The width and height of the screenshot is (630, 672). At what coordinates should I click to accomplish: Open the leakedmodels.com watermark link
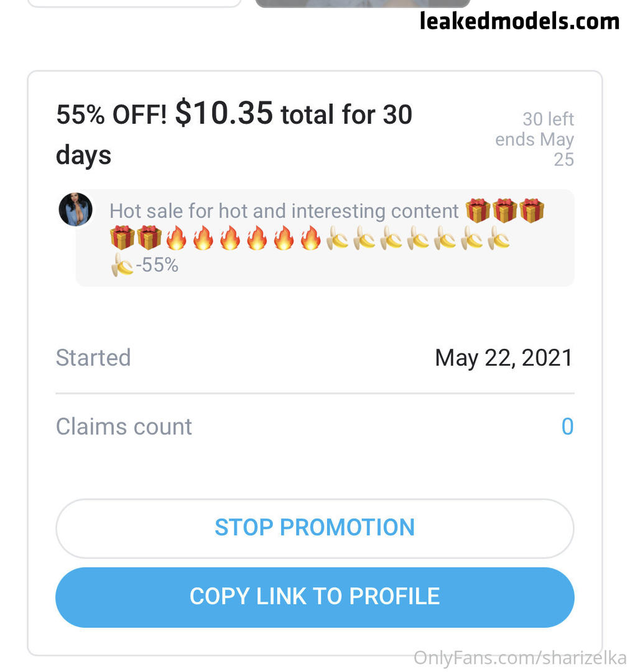tap(519, 21)
